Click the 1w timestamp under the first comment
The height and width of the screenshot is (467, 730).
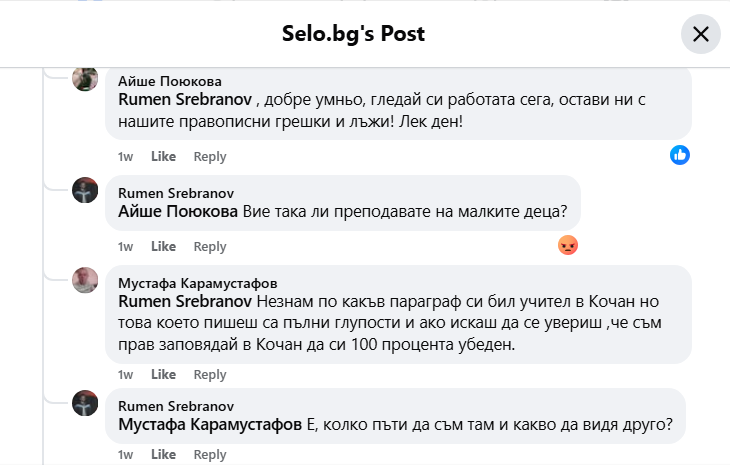(125, 157)
